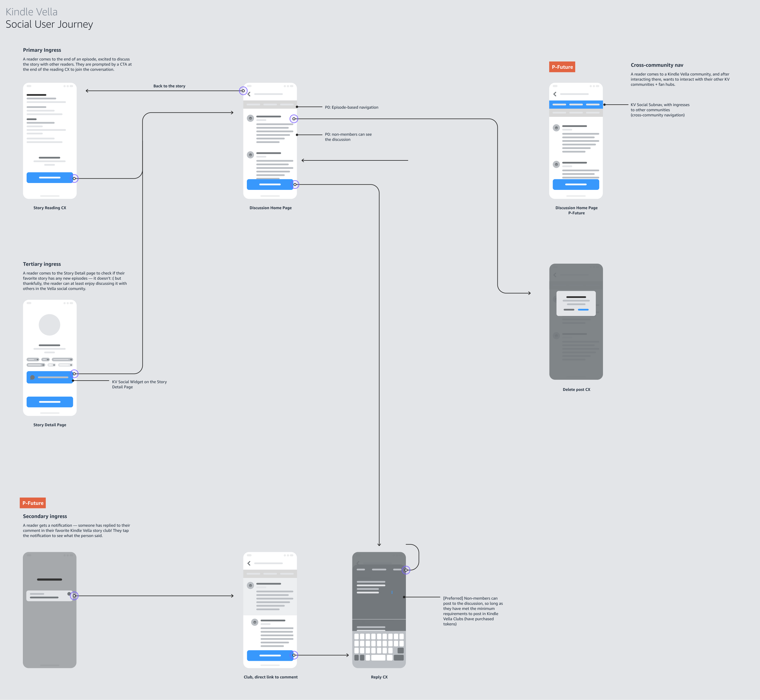Click hotspot circle beside Story Reading CX button

(x=74, y=178)
